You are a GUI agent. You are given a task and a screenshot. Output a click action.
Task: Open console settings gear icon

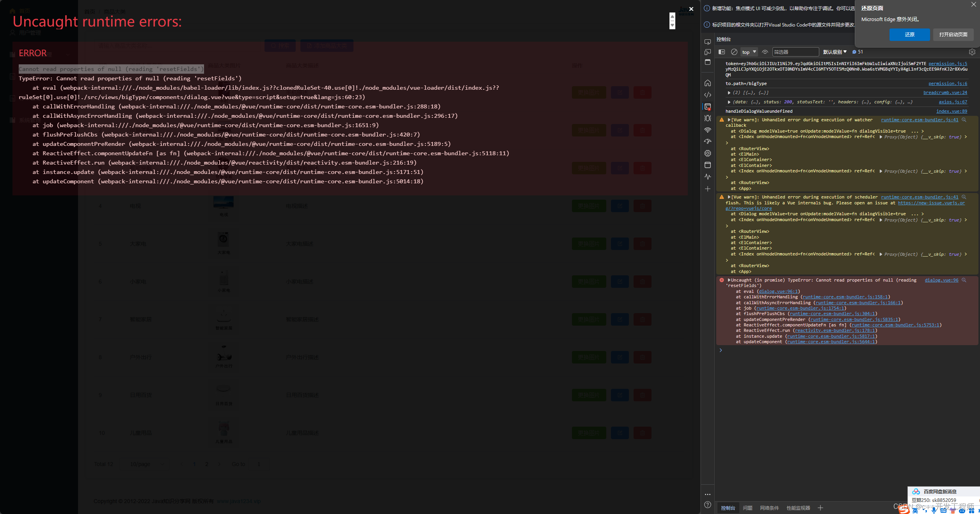972,52
